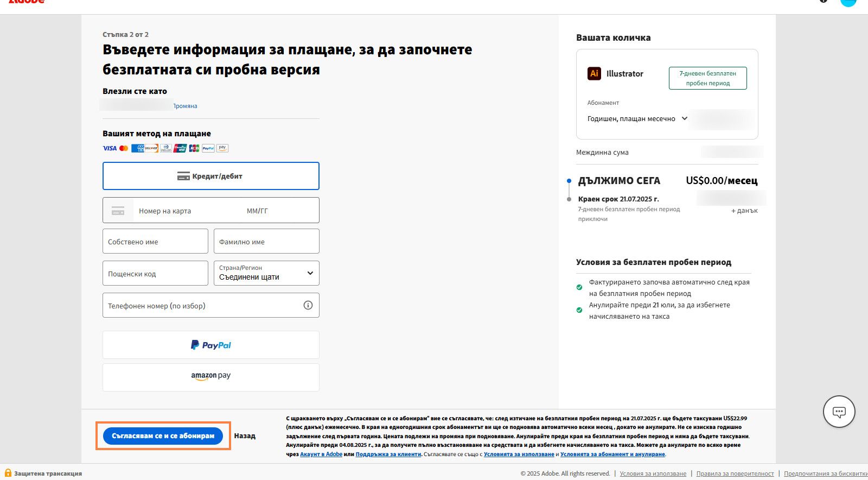The width and height of the screenshot is (868, 480).
Task: Open Условията за използване link in the agreement text
Action: tap(519, 454)
